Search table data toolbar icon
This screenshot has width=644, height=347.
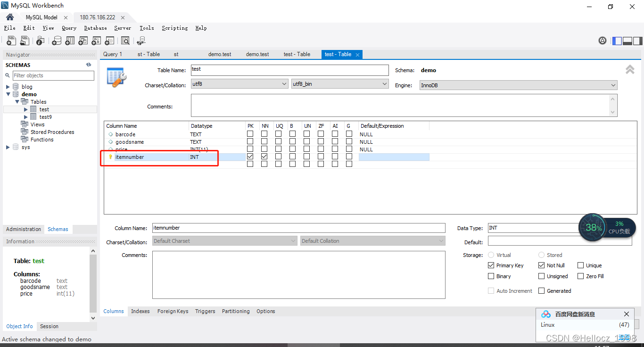pos(125,41)
